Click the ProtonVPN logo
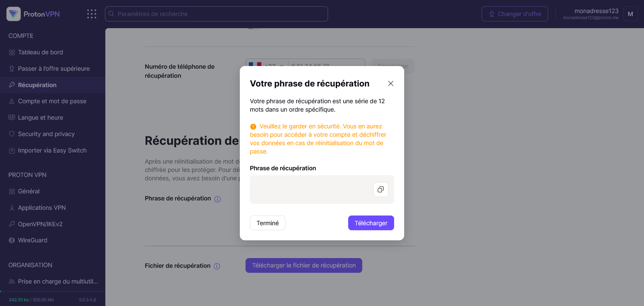644x306 pixels. tap(33, 14)
